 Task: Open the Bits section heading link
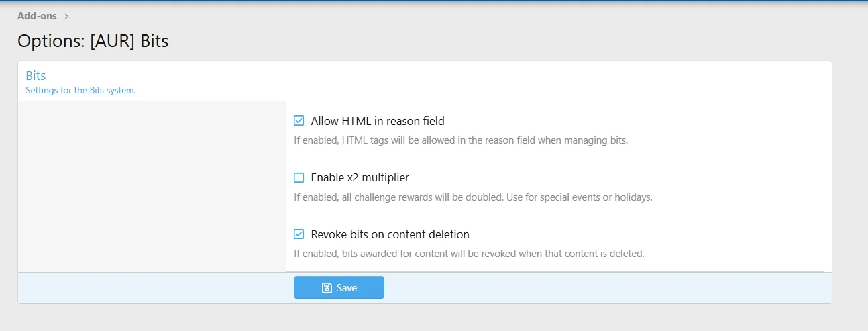36,76
